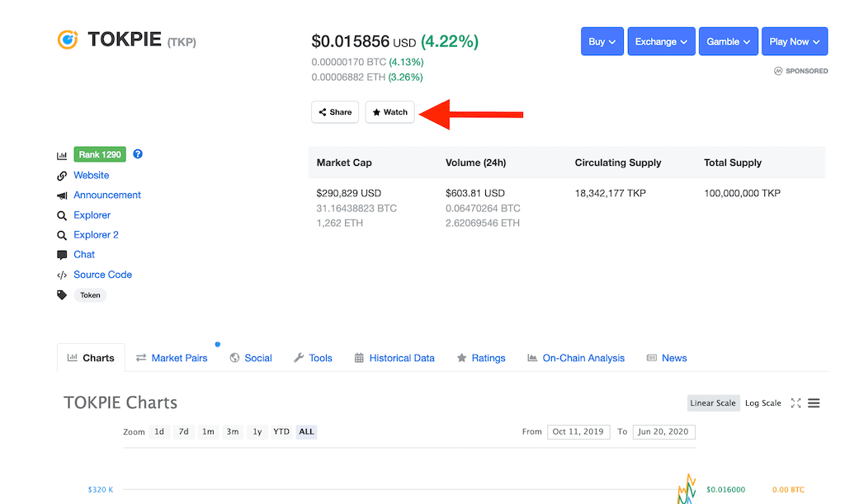This screenshot has width=845, height=504.
Task: Open the Website link
Action: pyautogui.click(x=91, y=176)
